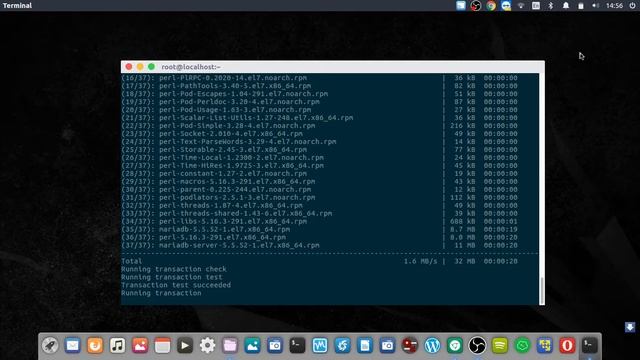Launch the orange browser icon in the dock
Screen dimensions: 640x360
(x=95, y=346)
